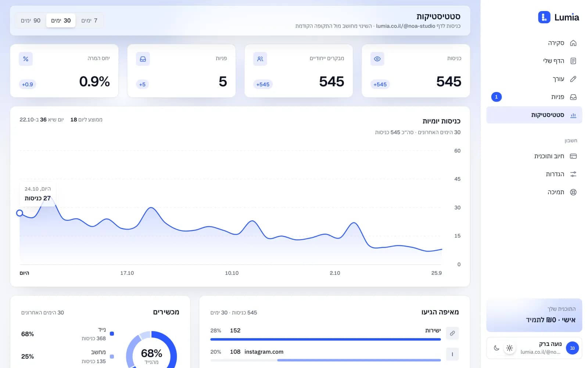Screen dimensions: 588x368
Task: Select the 30 ימים range tab
Action: pyautogui.click(x=61, y=21)
